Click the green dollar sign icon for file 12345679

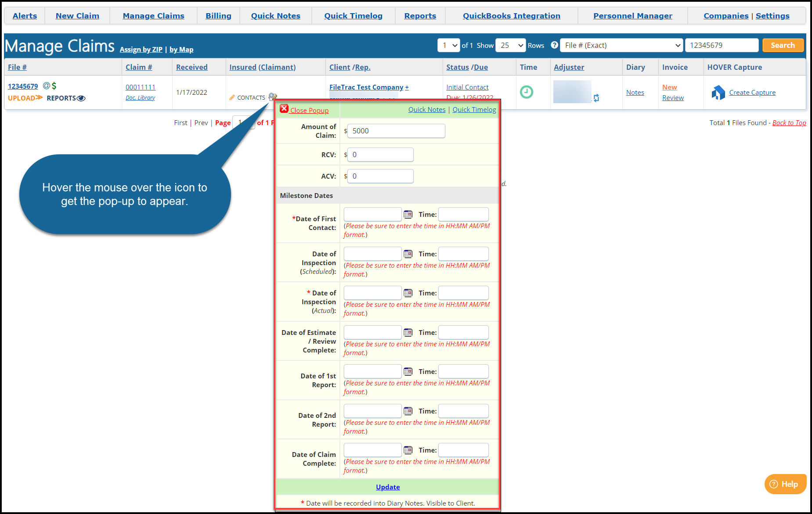click(54, 86)
